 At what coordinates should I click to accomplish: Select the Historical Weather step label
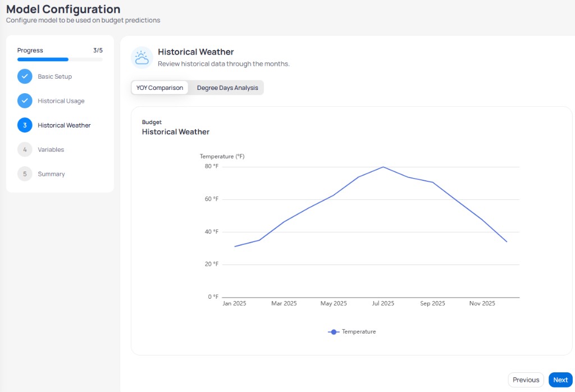[x=64, y=125]
